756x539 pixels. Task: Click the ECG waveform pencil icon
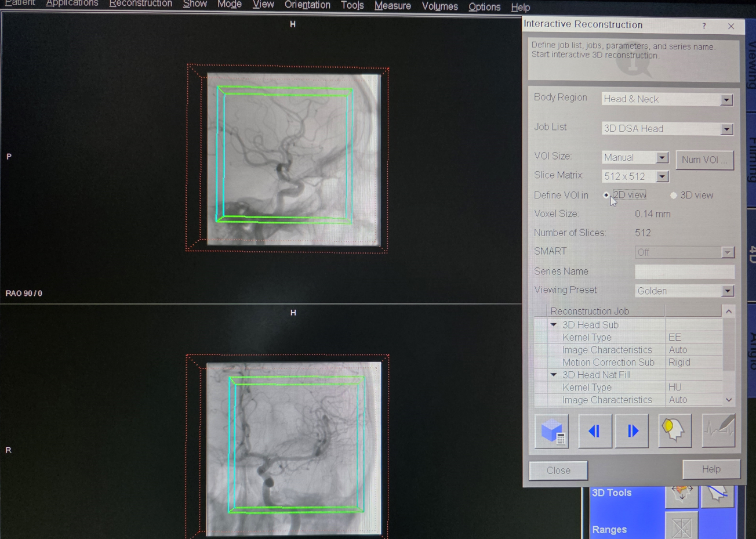coord(718,431)
